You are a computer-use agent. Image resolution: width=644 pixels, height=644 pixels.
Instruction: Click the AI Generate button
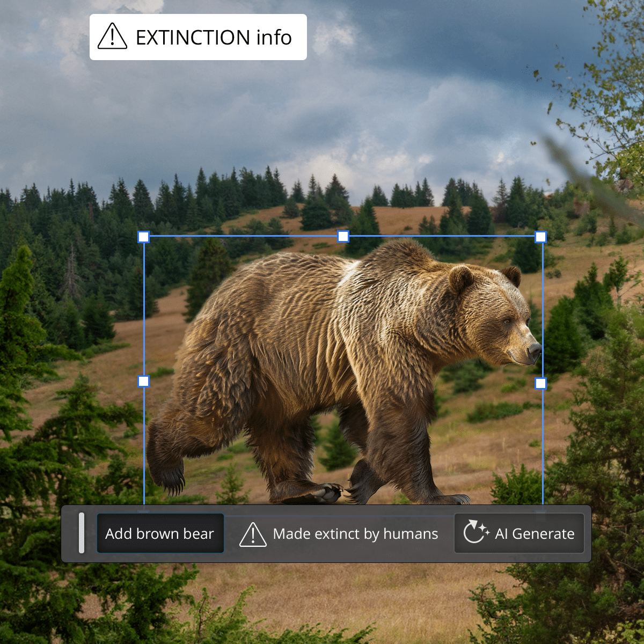tap(519, 533)
